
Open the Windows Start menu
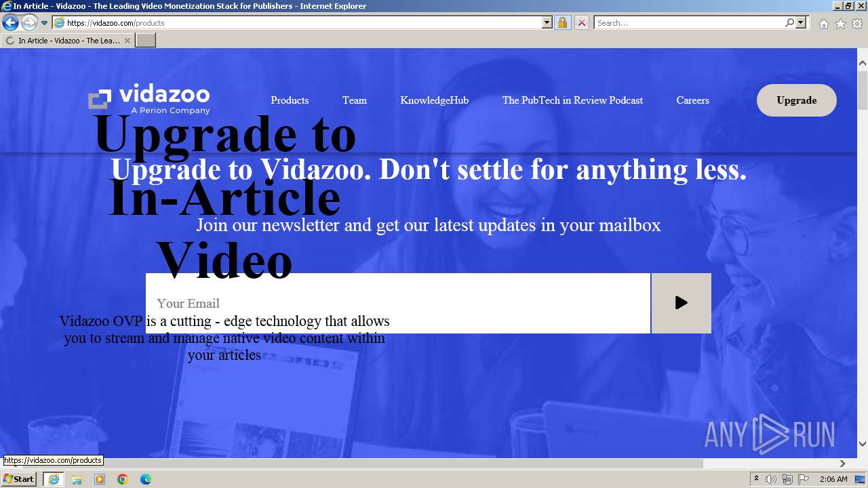[x=19, y=479]
